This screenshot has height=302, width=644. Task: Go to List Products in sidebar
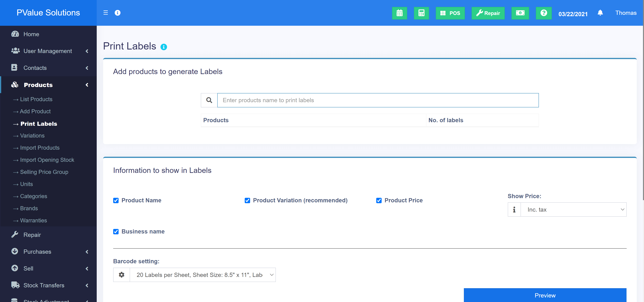(36, 99)
